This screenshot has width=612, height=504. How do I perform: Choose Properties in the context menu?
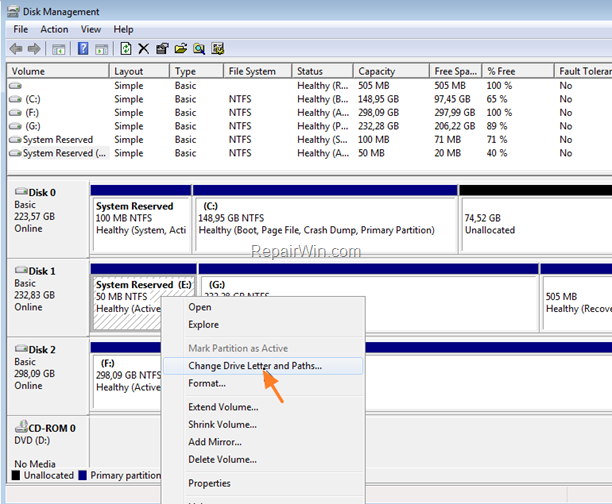coord(263,483)
